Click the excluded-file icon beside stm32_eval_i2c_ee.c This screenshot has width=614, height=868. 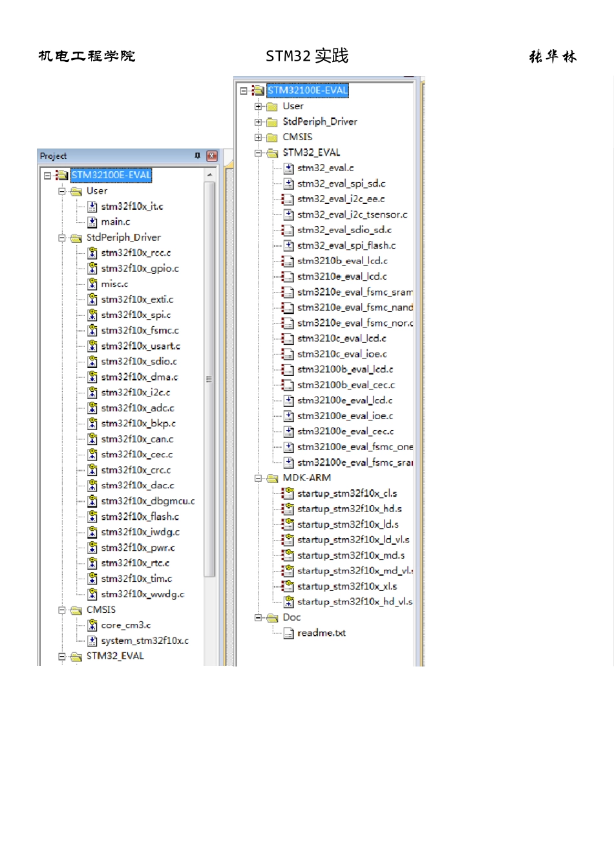(288, 199)
